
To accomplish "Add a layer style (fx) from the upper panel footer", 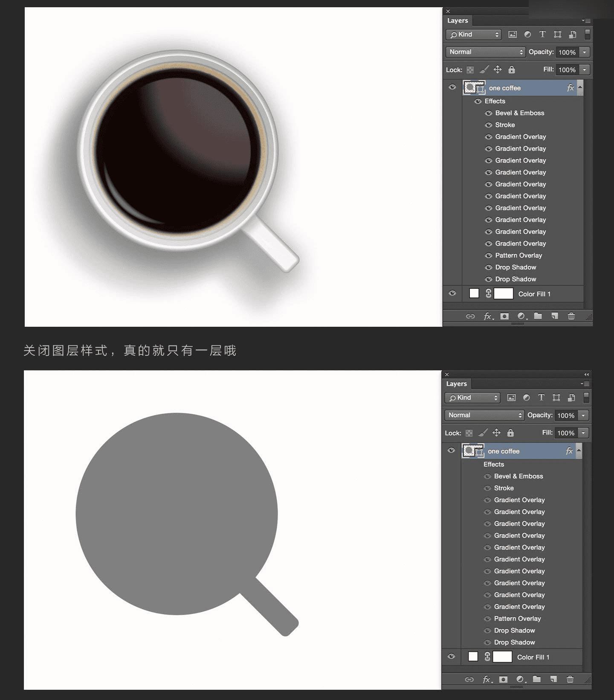I will (488, 316).
